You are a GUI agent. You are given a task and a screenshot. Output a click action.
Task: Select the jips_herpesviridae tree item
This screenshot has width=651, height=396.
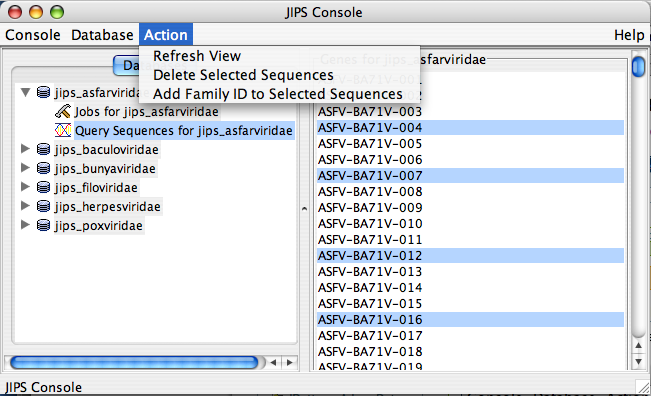(108, 207)
